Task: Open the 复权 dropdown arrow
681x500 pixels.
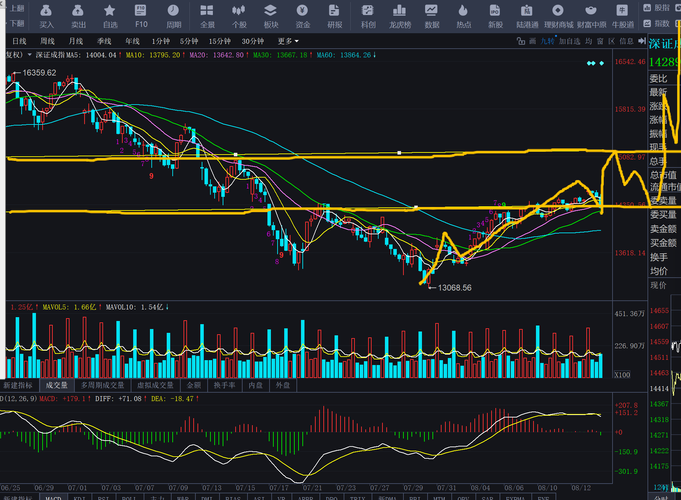Action: click(30, 55)
